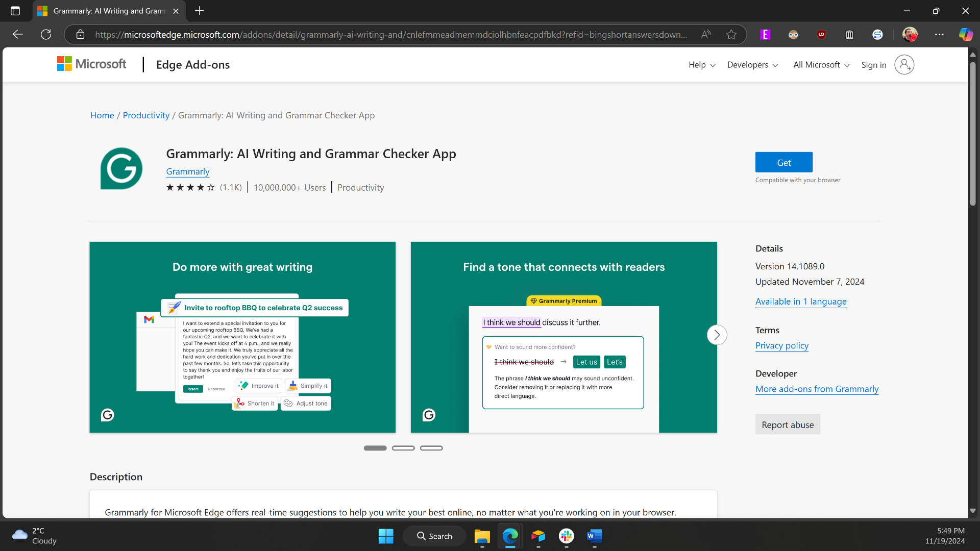Open Edge Add-ons home title
980x551 pixels.
(193, 65)
